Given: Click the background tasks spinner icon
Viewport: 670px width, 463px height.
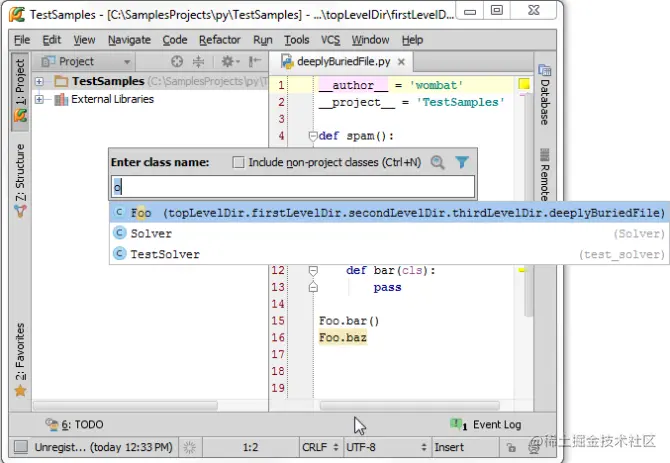Looking at the screenshot, I should click(x=190, y=447).
